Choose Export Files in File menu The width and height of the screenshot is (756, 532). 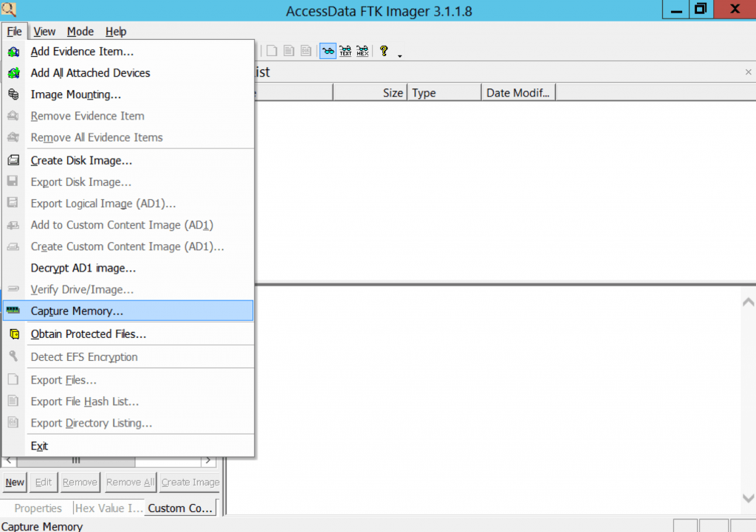pos(128,380)
